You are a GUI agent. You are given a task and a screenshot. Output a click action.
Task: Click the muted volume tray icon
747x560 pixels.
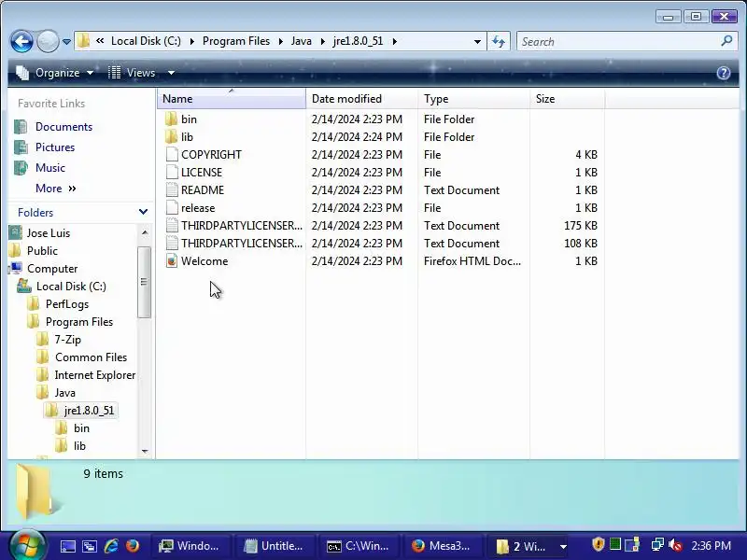click(x=675, y=545)
